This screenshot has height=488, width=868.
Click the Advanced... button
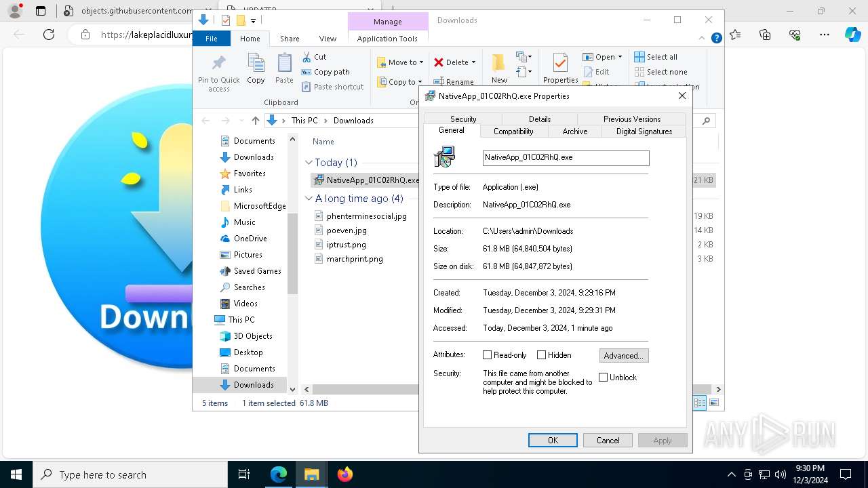coord(624,356)
